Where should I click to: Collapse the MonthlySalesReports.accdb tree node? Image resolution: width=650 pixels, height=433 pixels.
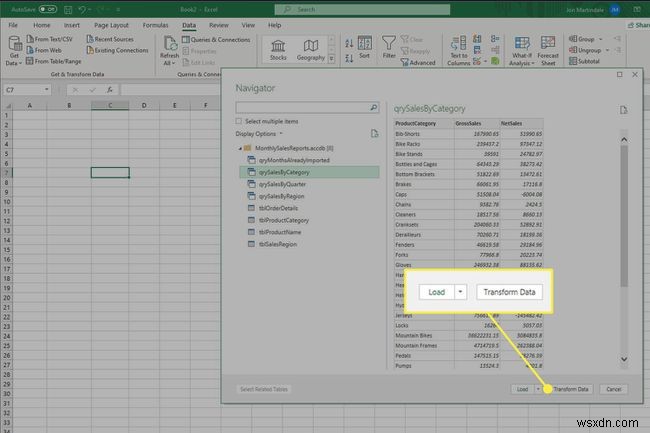(241, 147)
